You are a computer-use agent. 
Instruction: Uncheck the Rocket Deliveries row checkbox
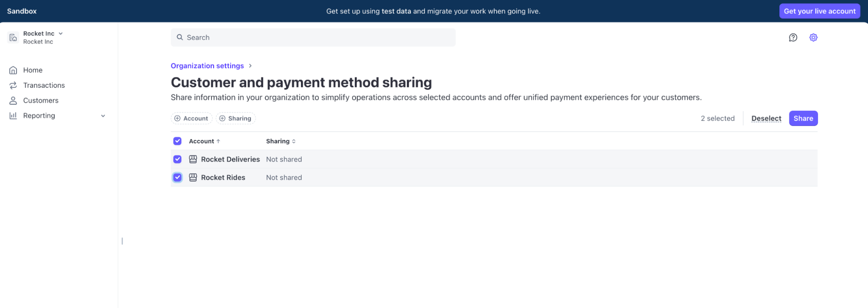point(177,159)
